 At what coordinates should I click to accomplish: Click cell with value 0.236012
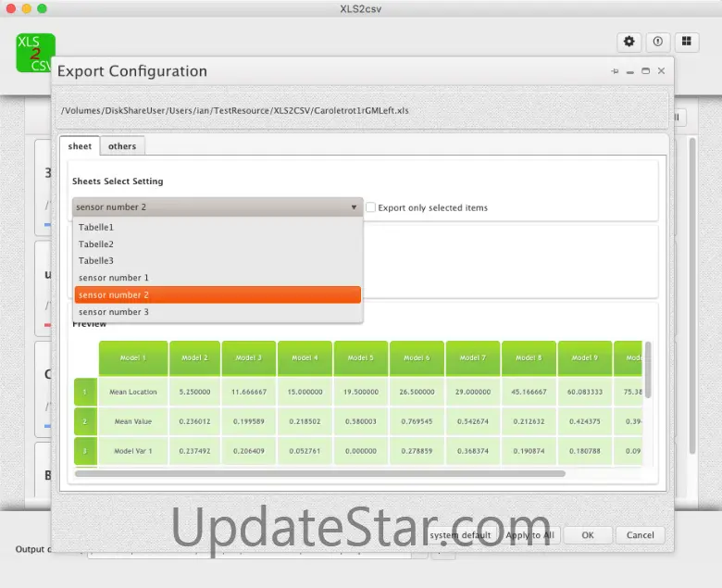pos(194,421)
